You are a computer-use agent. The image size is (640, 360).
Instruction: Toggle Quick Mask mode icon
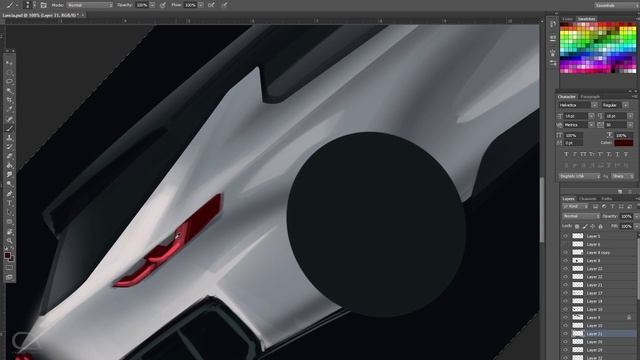[x=9, y=268]
